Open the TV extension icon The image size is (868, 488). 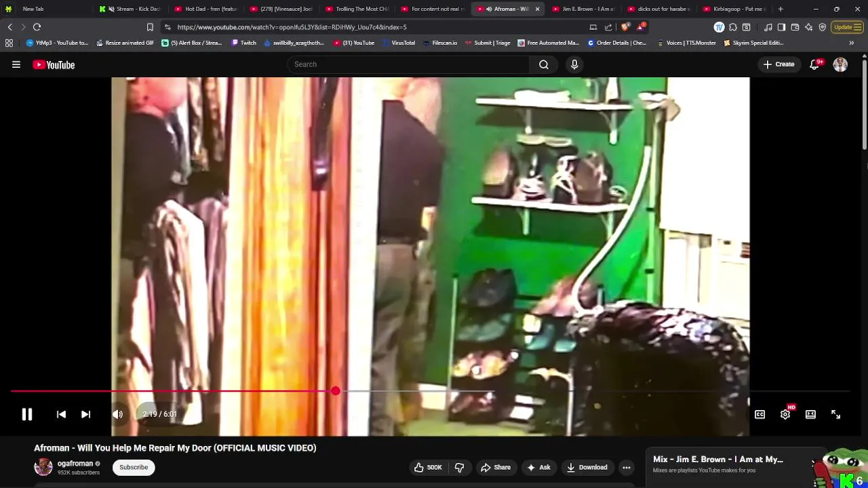[x=719, y=27]
